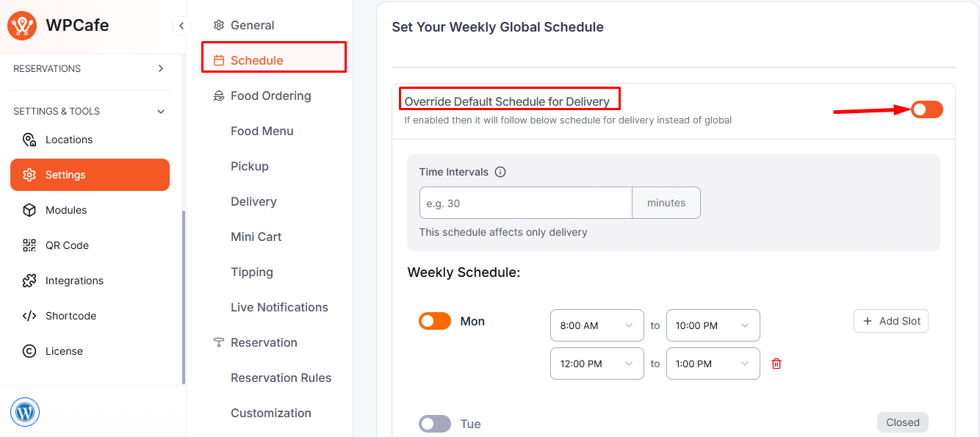Click the Time Intervals minutes input field
This screenshot has height=437, width=980.
(525, 203)
